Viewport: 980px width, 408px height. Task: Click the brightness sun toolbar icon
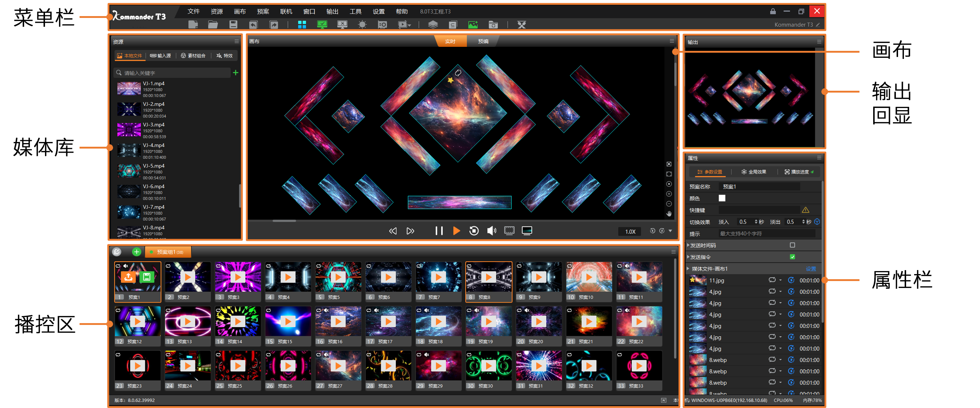click(362, 25)
